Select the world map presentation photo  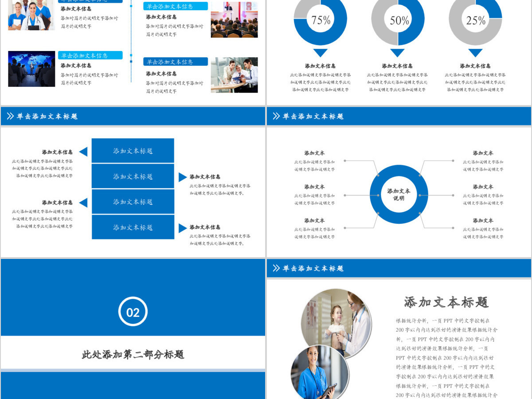pyautogui.click(x=31, y=69)
